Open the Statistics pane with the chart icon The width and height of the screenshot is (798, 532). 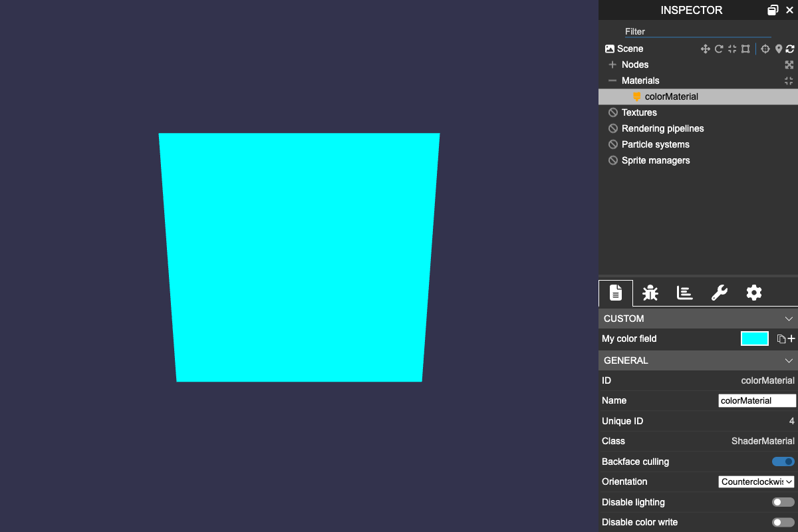tap(684, 293)
